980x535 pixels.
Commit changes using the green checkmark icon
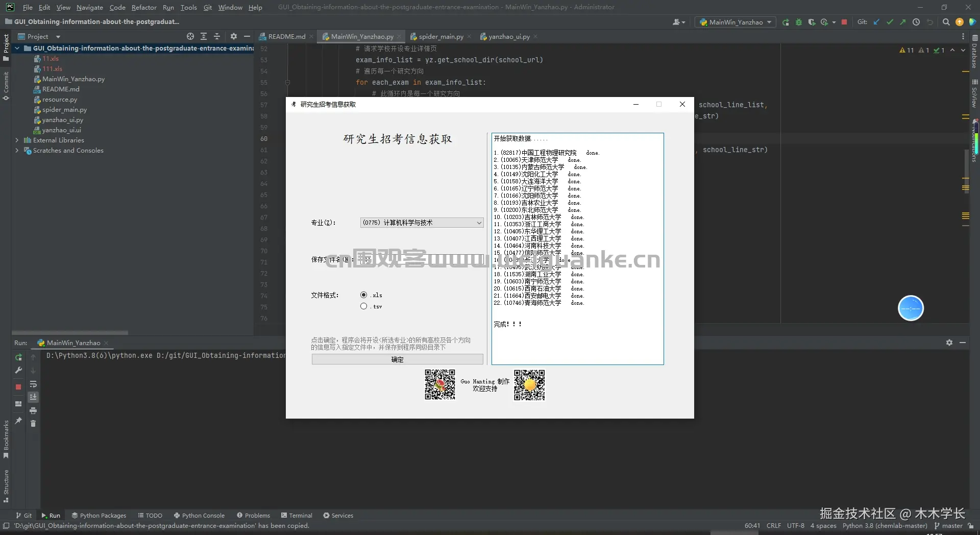pos(890,22)
